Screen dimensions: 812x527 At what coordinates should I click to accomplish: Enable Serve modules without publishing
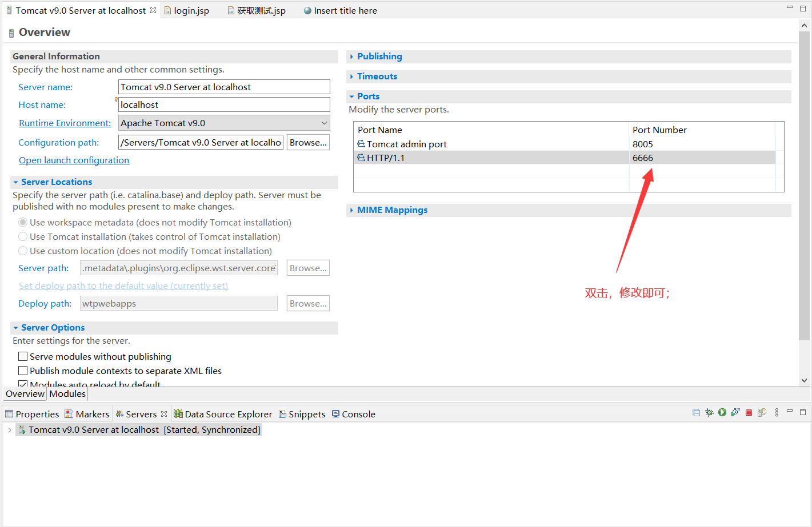pos(23,356)
